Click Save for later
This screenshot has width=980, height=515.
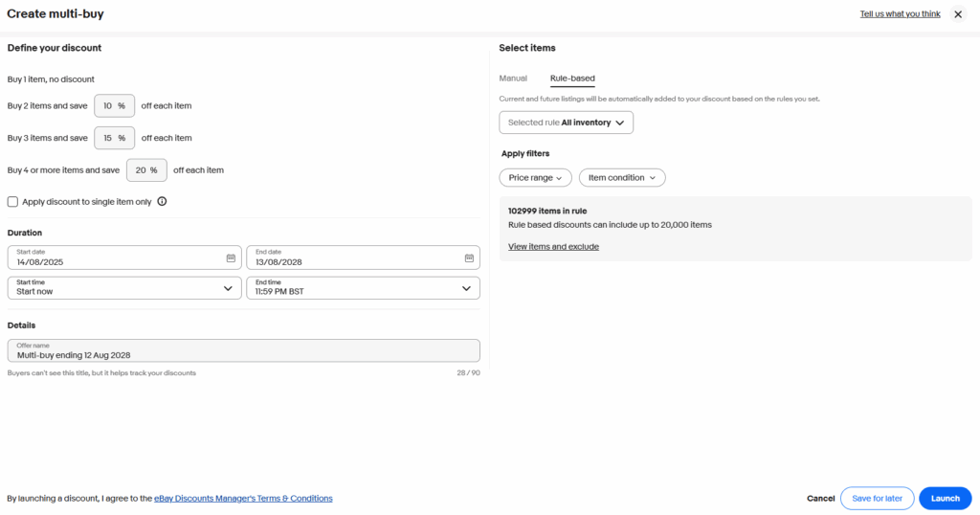coord(877,498)
